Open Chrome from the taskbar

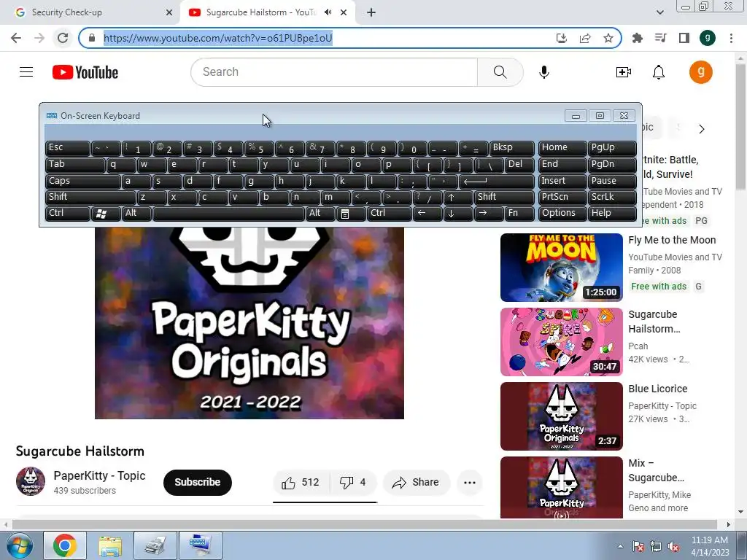(x=65, y=545)
